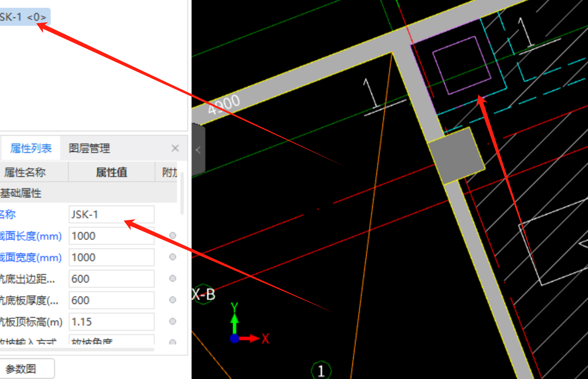Click axis bubble number 1 in hexagon

tap(321, 370)
